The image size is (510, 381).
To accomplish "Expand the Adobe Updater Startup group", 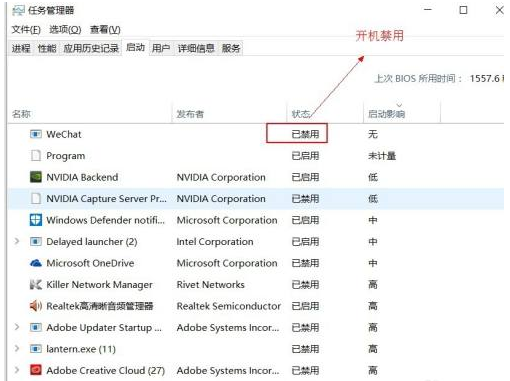I will point(17,327).
